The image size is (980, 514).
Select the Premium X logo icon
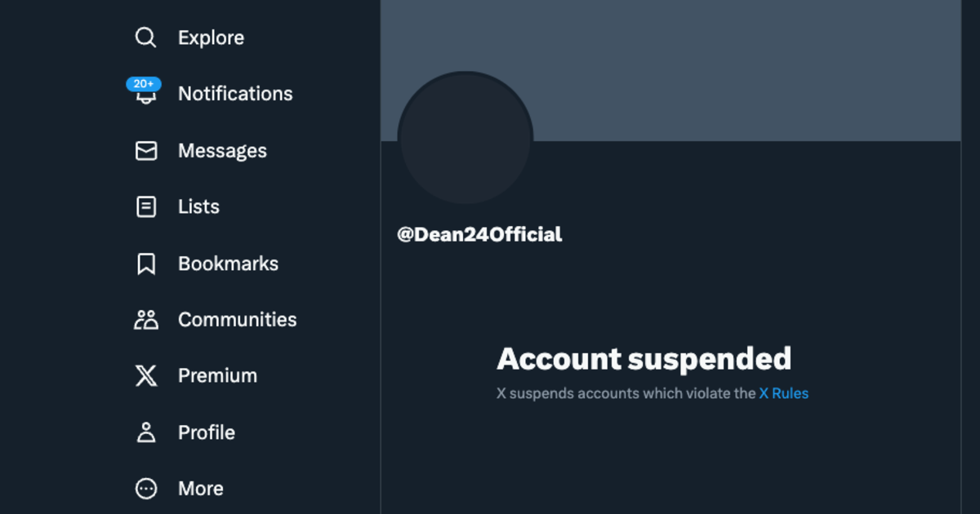pyautogui.click(x=145, y=375)
